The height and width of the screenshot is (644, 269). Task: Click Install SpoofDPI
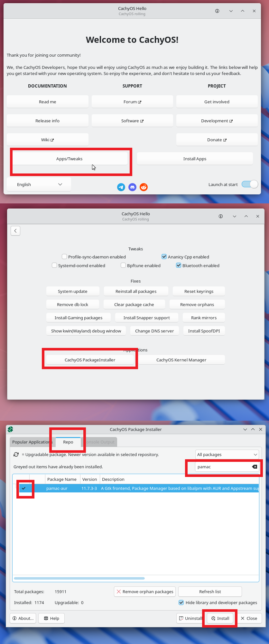[x=204, y=331]
